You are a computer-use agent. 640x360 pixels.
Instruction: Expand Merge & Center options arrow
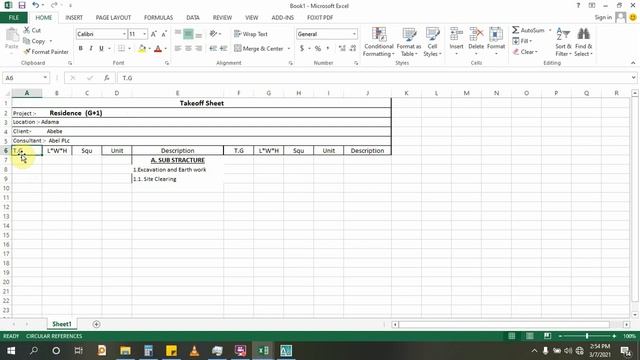pyautogui.click(x=289, y=48)
